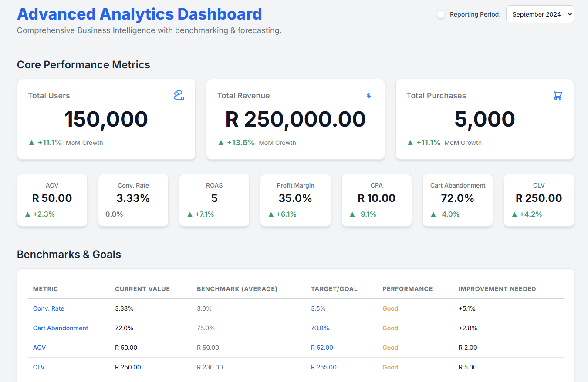Click the 3.5% target goal link
Viewport: 588px width, 382px height.
point(318,308)
